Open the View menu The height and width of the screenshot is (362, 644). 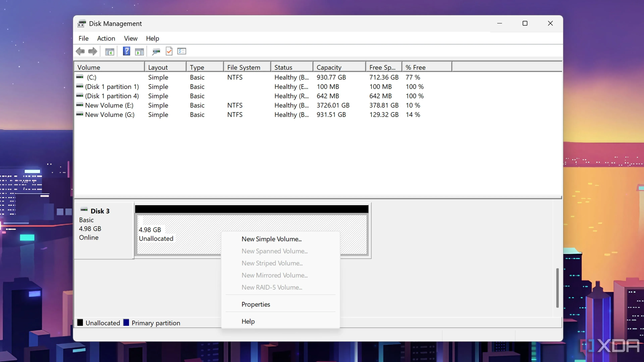pyautogui.click(x=131, y=39)
